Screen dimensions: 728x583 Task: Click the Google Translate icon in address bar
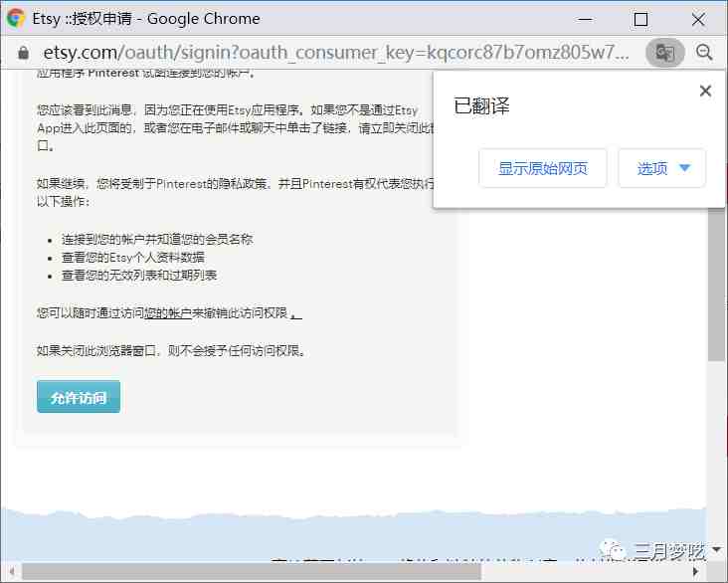click(x=665, y=53)
